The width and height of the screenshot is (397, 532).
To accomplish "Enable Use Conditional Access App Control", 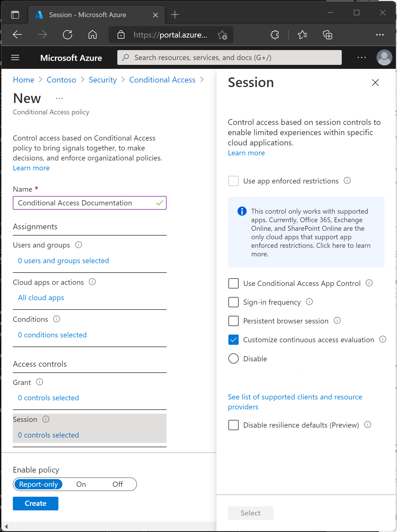I will pyautogui.click(x=234, y=283).
